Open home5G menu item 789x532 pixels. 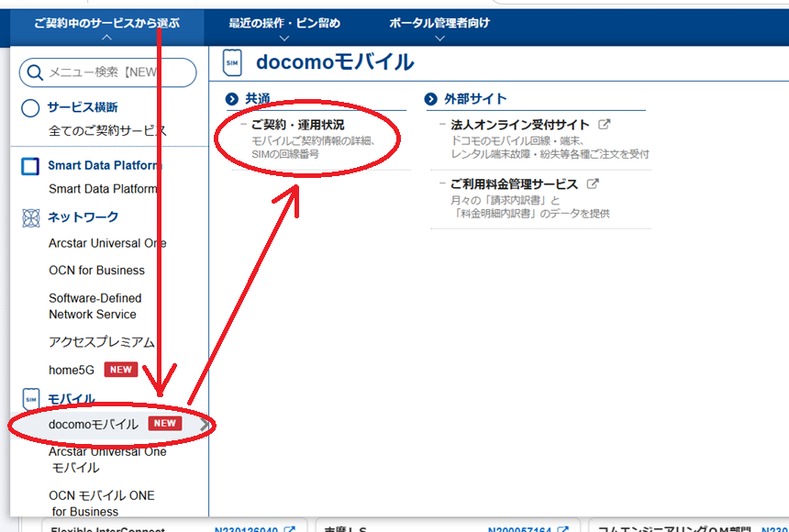coord(72,370)
